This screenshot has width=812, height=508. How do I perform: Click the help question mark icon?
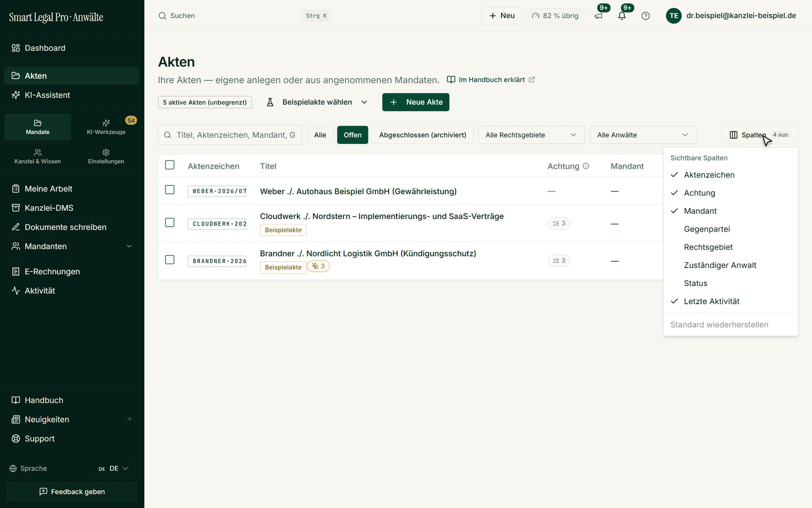coord(646,16)
